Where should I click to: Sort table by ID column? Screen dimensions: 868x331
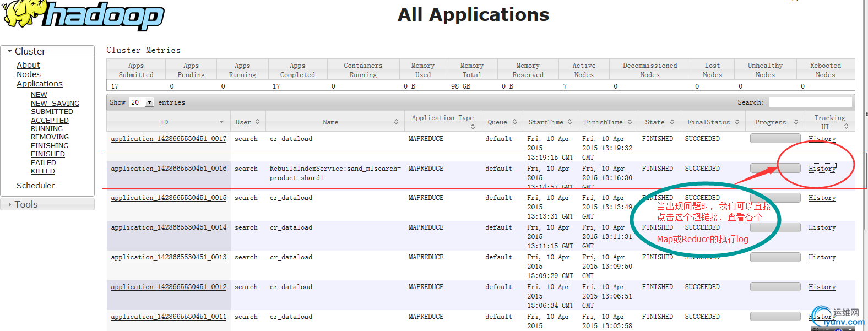(x=168, y=122)
